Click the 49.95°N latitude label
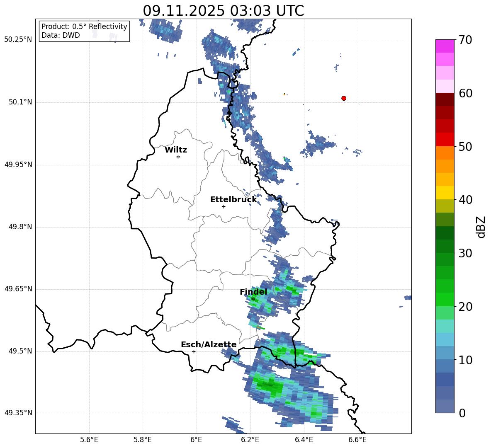 18,165
